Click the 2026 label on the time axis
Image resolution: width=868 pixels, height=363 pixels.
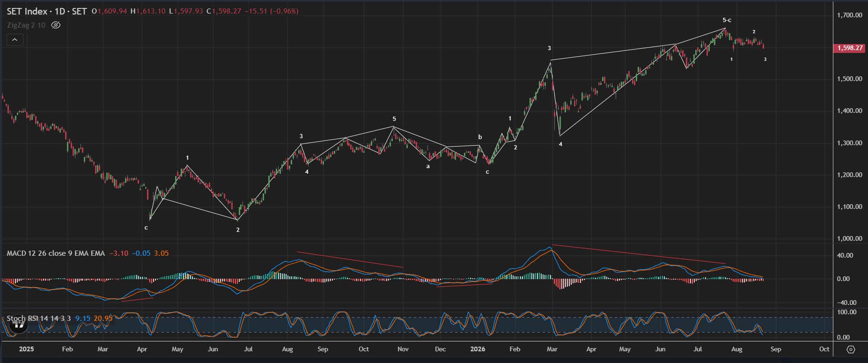click(478, 349)
